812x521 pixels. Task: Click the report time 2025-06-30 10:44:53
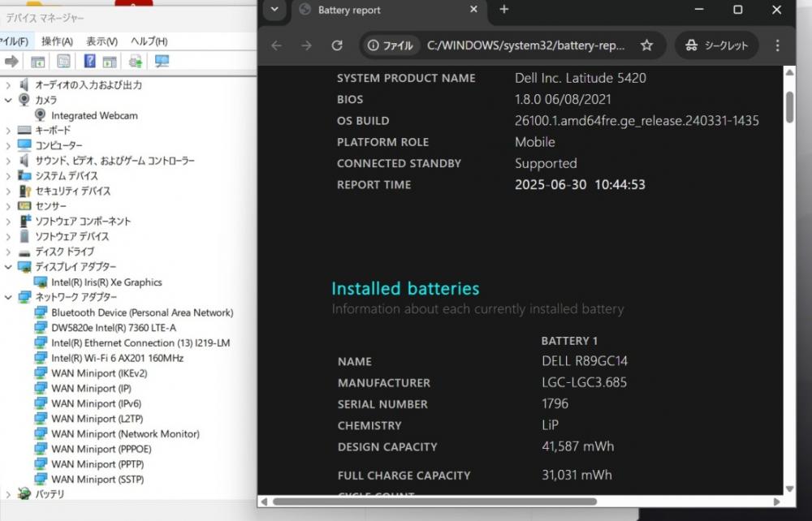point(580,185)
